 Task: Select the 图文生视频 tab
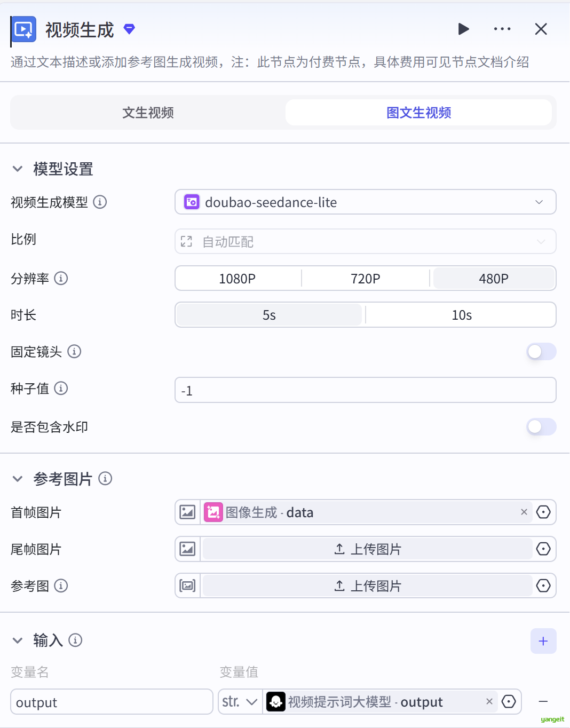point(418,113)
